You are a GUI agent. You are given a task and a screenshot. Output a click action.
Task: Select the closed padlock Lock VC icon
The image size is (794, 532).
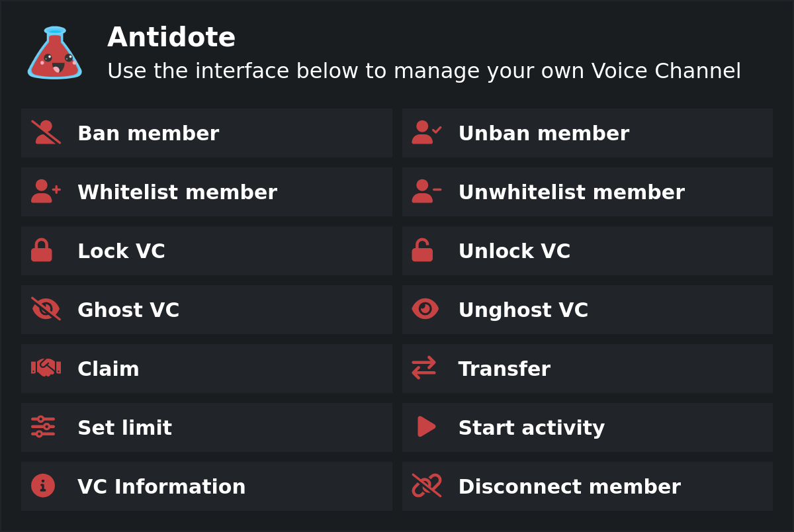pos(43,250)
